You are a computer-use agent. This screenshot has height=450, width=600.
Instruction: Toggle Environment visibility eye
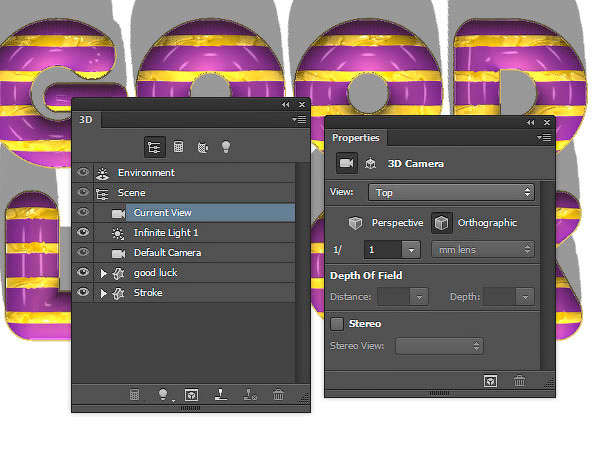coord(83,172)
